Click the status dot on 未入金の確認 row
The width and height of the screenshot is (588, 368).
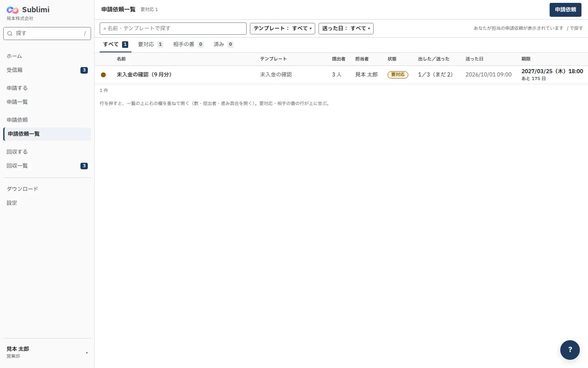(103, 75)
